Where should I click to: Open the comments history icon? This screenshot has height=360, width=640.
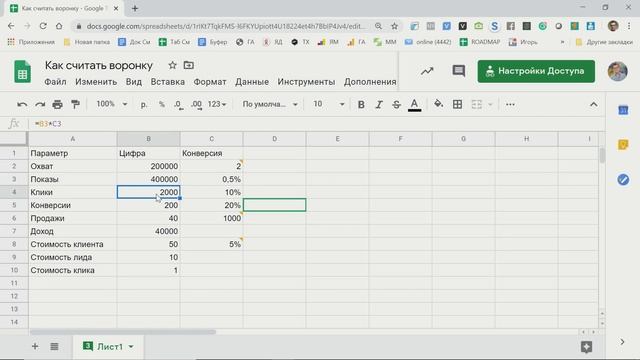coord(459,71)
